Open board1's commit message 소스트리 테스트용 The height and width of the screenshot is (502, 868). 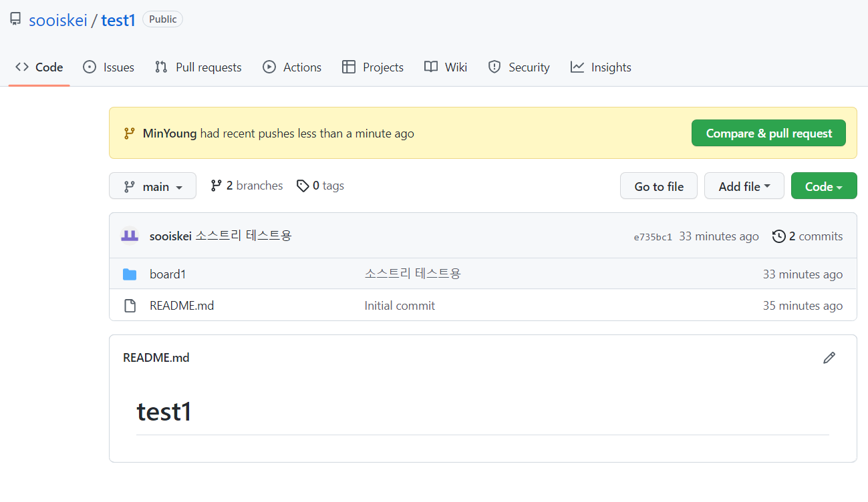413,274
